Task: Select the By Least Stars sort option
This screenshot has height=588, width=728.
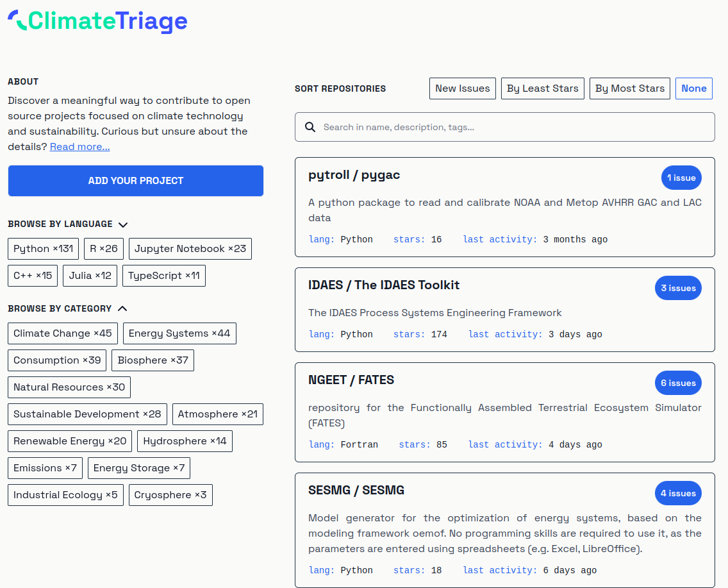Action: [542, 88]
